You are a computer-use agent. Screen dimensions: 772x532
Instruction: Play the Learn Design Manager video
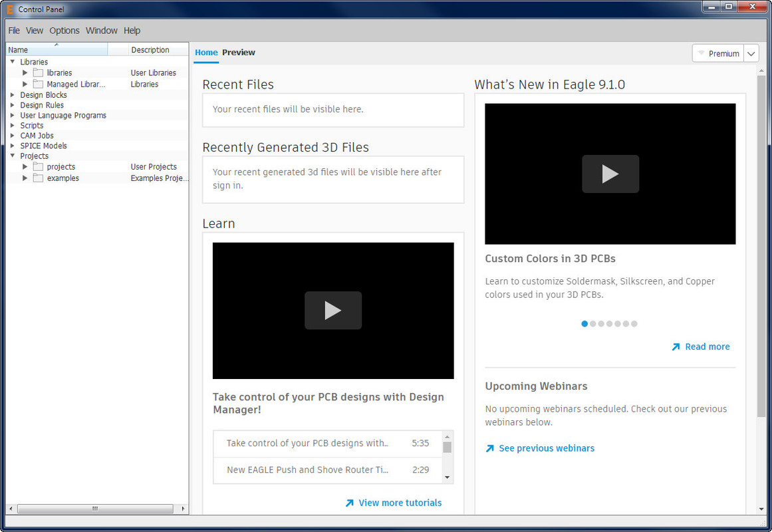click(333, 311)
